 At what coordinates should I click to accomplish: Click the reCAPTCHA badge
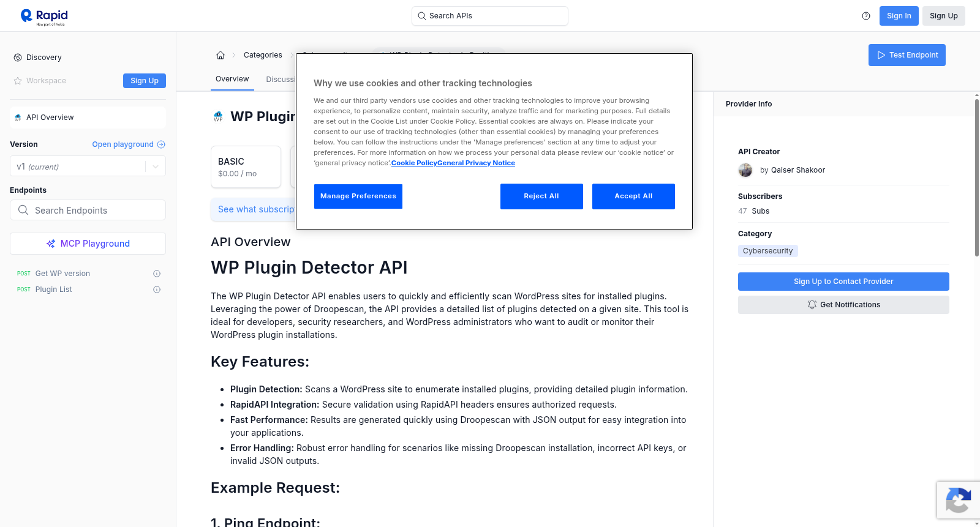958,500
